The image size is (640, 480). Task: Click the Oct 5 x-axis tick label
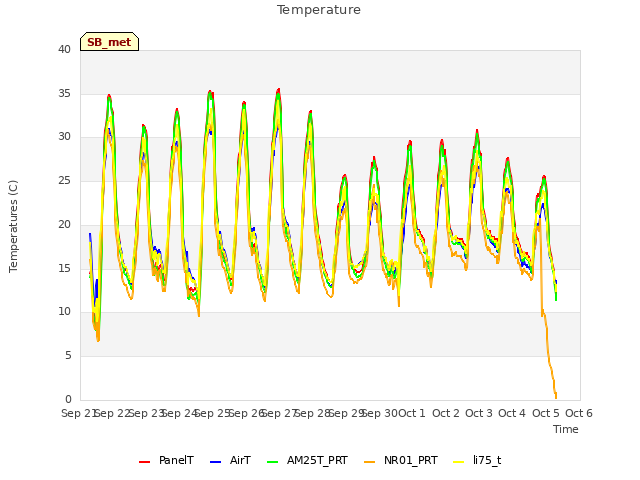(545, 413)
